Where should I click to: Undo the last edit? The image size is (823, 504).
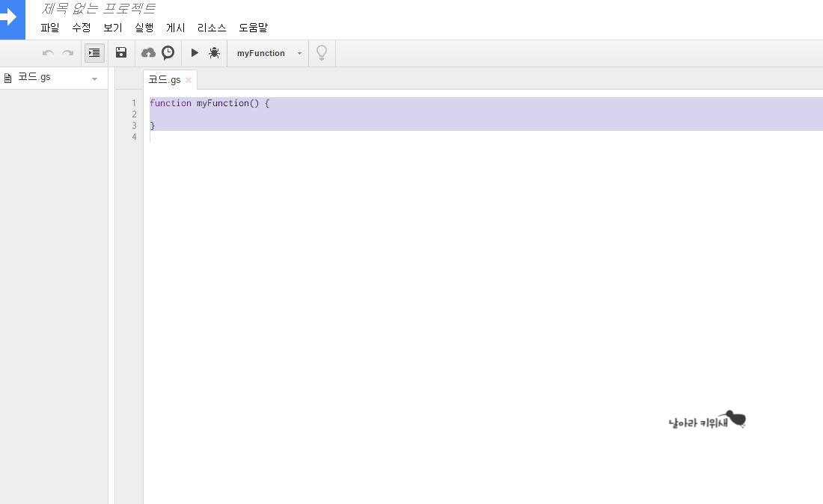[x=48, y=53]
